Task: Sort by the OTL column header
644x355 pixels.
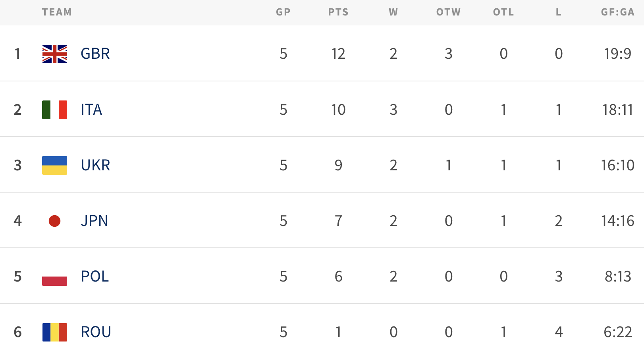Action: [503, 12]
